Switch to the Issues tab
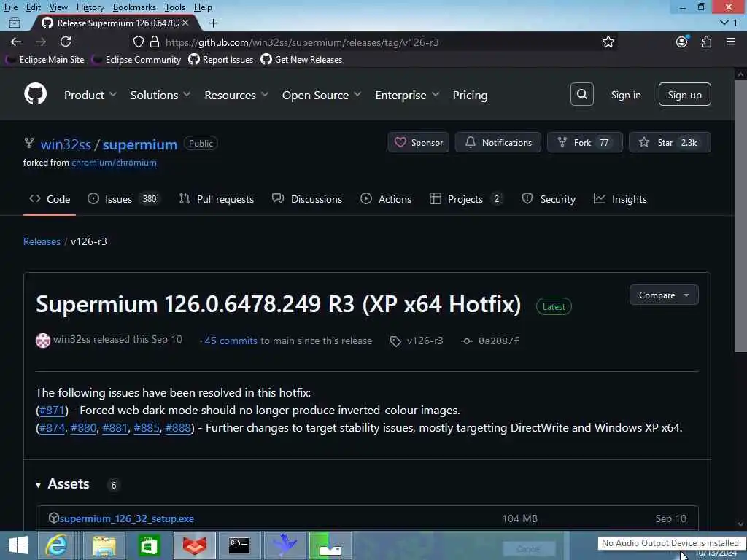This screenshot has height=560, width=747. (x=124, y=199)
